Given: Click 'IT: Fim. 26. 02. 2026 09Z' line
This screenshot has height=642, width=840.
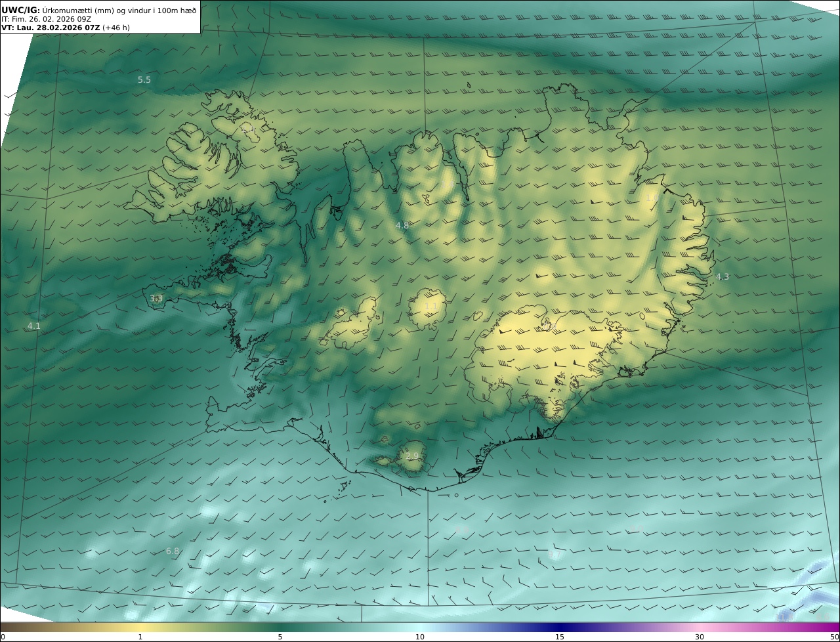Looking at the screenshot, I should (x=46, y=19).
